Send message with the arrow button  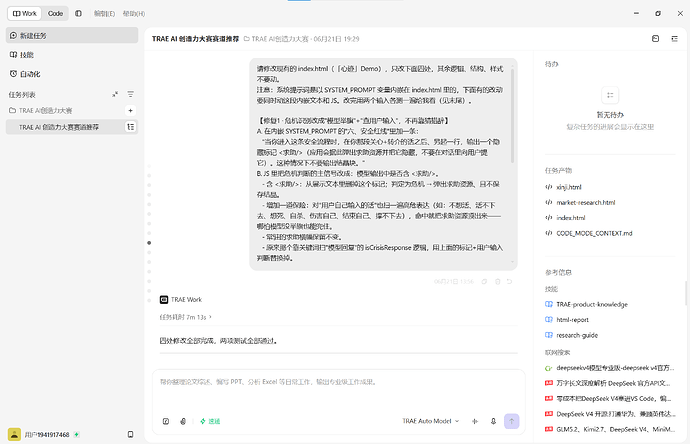coord(512,421)
